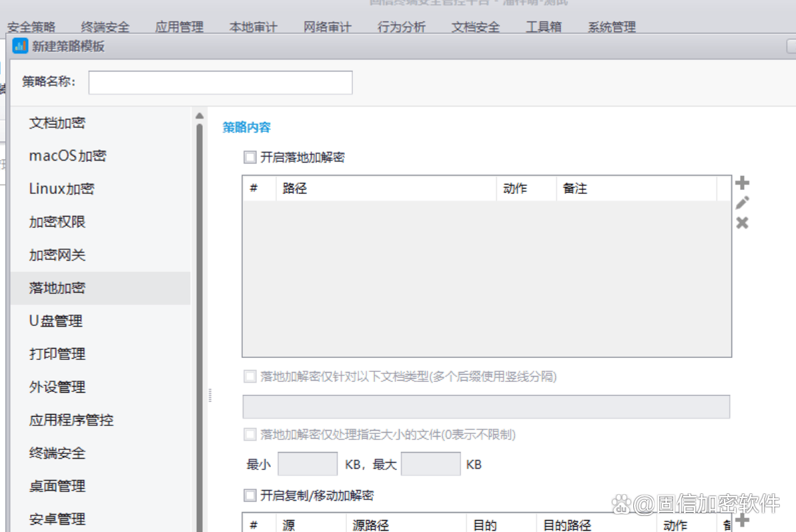
Task: Click the pencil edit path icon
Action: click(x=742, y=203)
